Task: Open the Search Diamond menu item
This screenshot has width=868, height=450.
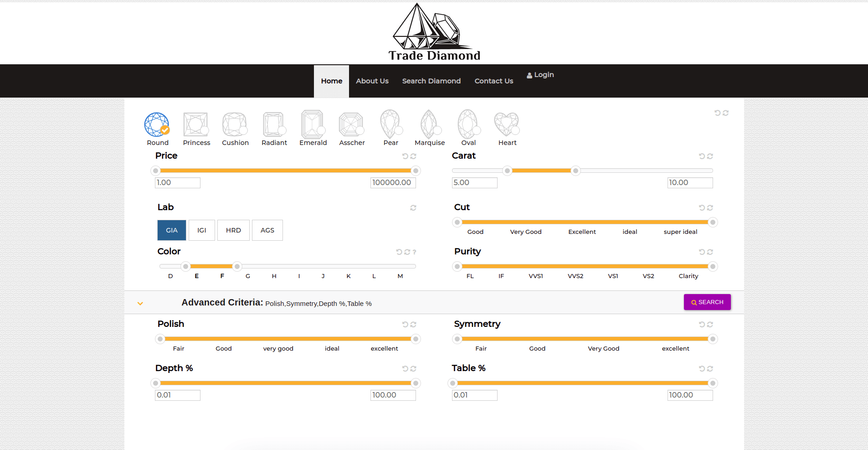Action: 431,81
